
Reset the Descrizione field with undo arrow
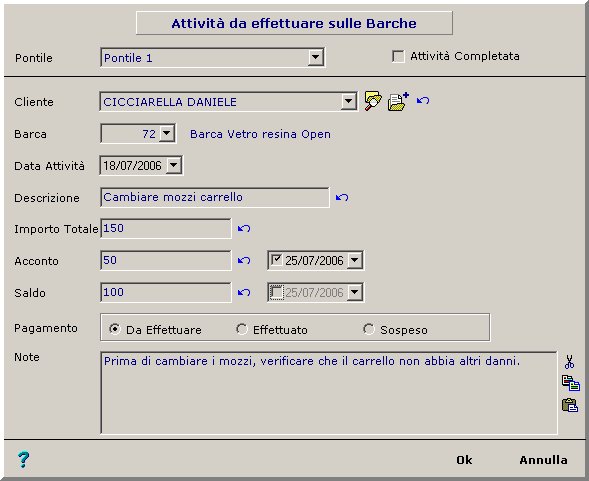tap(342, 197)
